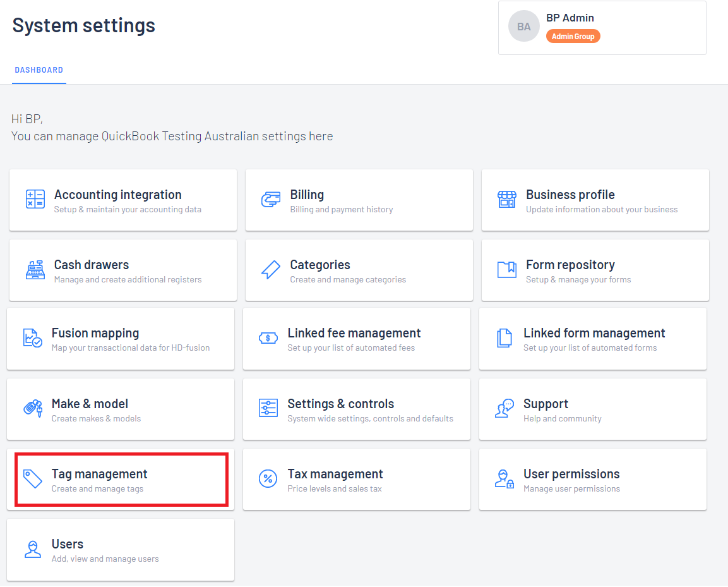Click the Linked fee management money icon

pyautogui.click(x=268, y=338)
